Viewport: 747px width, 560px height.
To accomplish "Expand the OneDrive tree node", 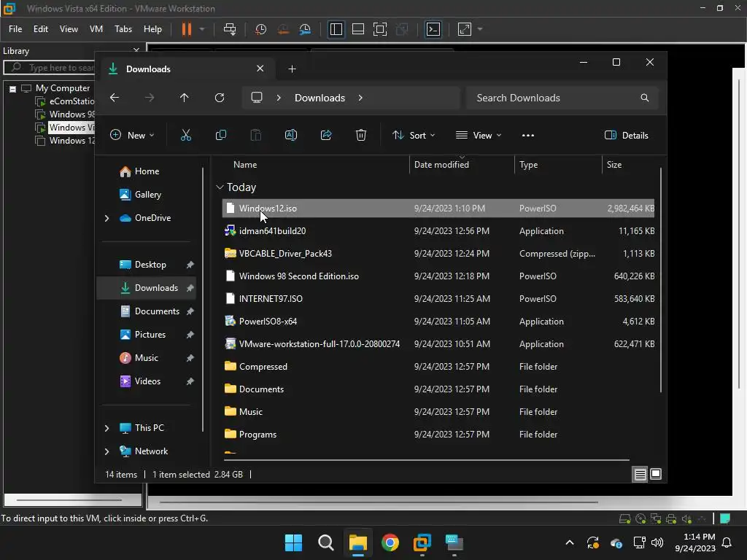I will coord(107,218).
